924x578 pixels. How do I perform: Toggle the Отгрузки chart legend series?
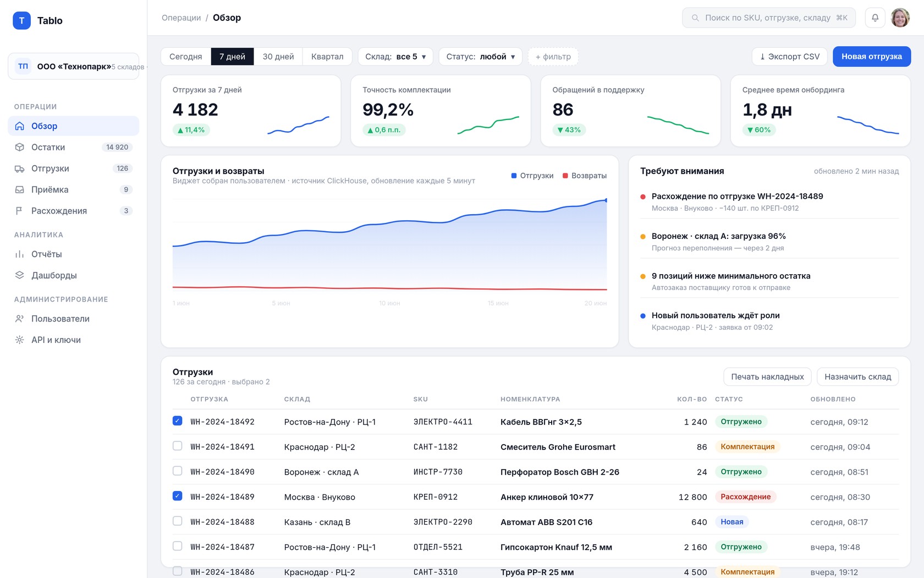[532, 176]
